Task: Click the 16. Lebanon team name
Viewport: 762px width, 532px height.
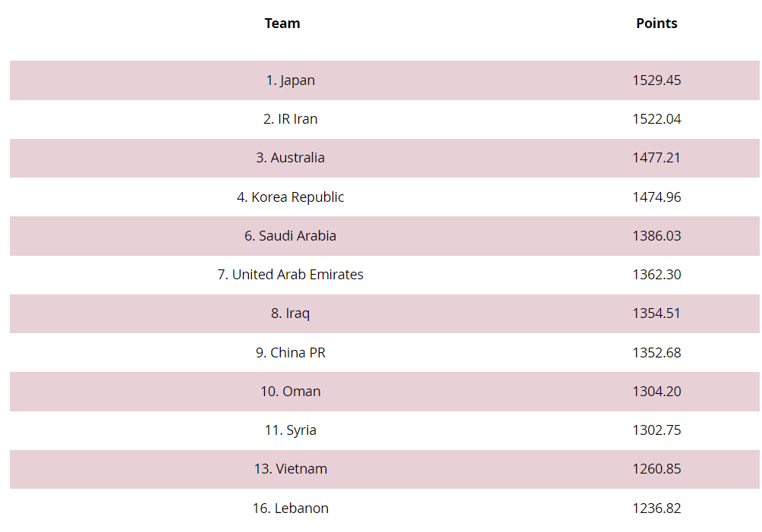Action: tap(290, 508)
